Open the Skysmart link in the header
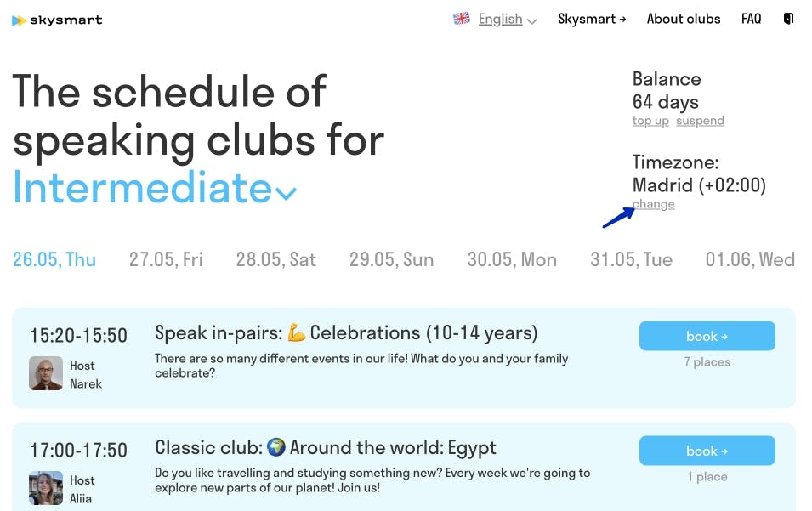Viewport: 812px width, 511px height. point(592,19)
